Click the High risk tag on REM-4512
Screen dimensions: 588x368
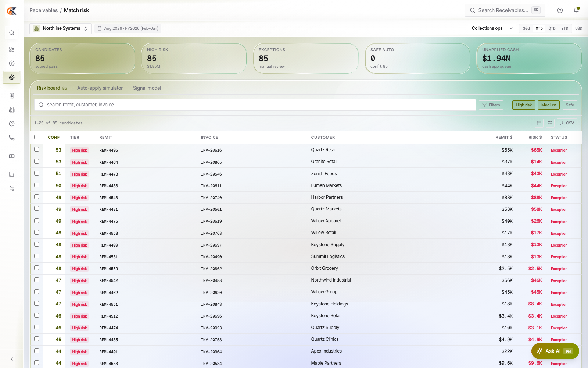tap(79, 316)
